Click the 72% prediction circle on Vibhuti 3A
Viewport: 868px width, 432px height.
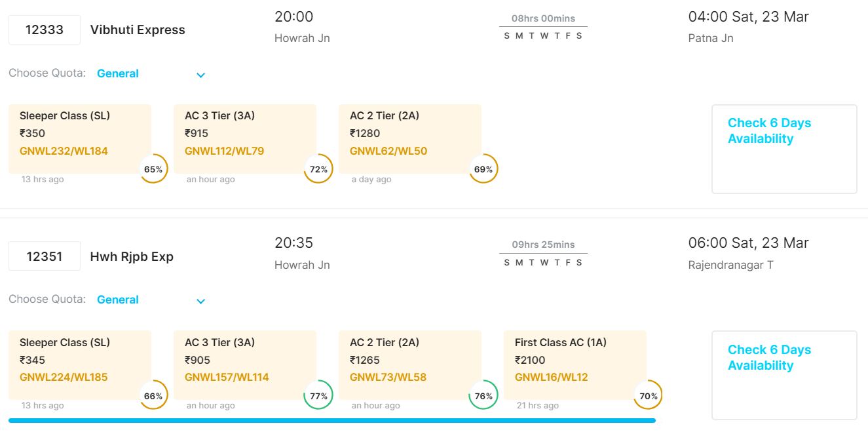(318, 169)
